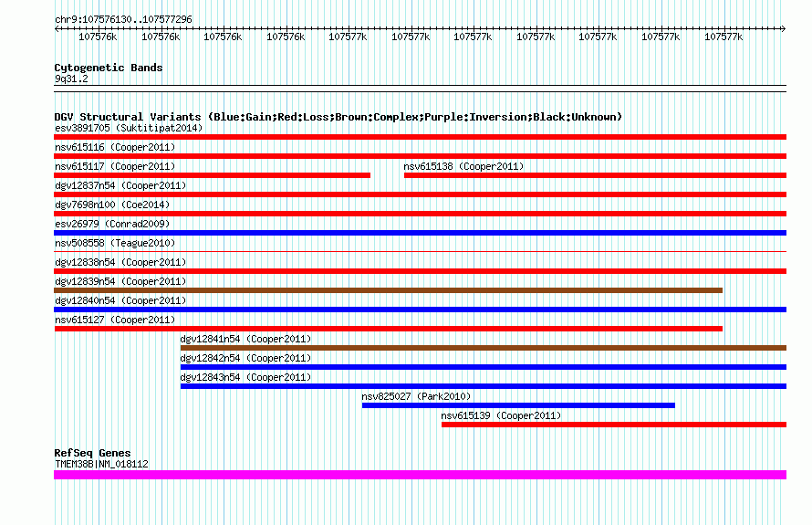Image resolution: width=812 pixels, height=525 pixels.
Task: Open the nsv615138 (Cooper2011) variant
Action: (x=463, y=166)
